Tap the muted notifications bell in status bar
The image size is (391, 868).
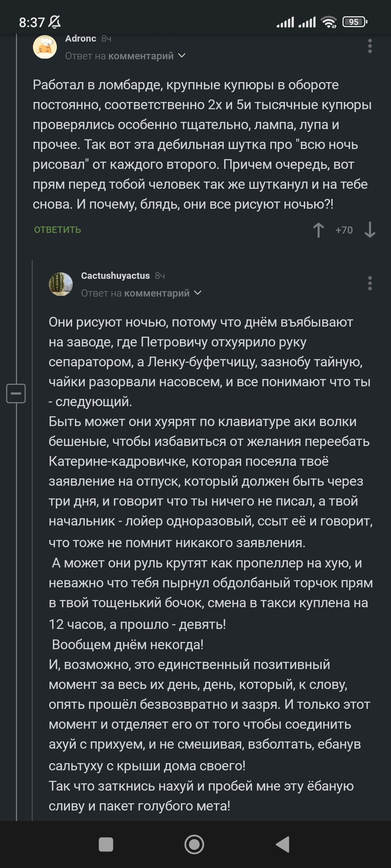tap(54, 22)
